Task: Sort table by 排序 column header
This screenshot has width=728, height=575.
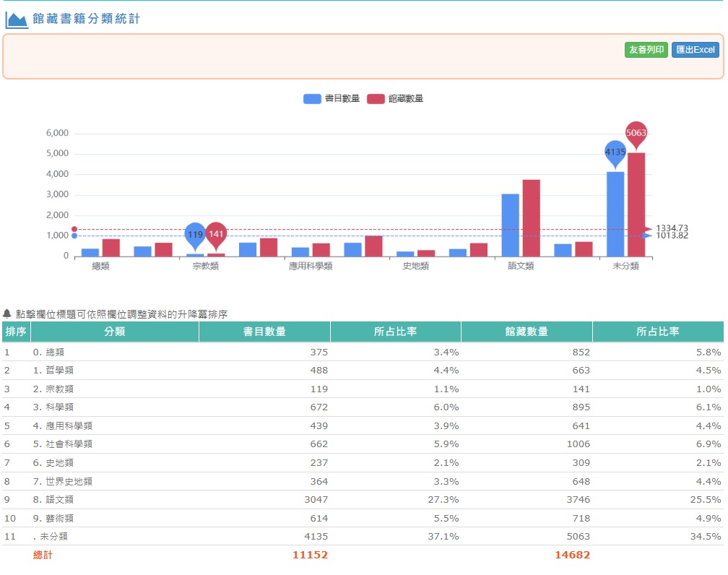Action: coord(16,332)
